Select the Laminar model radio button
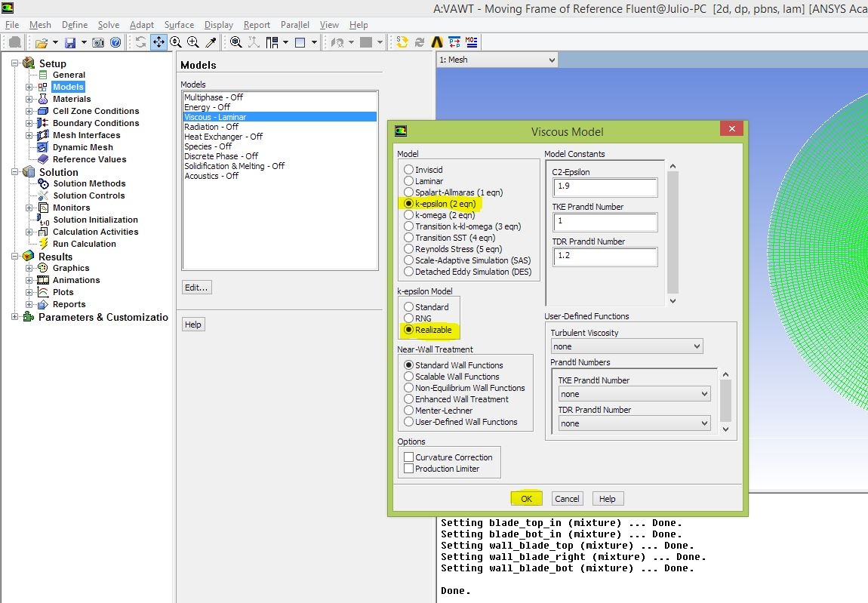 coord(408,181)
